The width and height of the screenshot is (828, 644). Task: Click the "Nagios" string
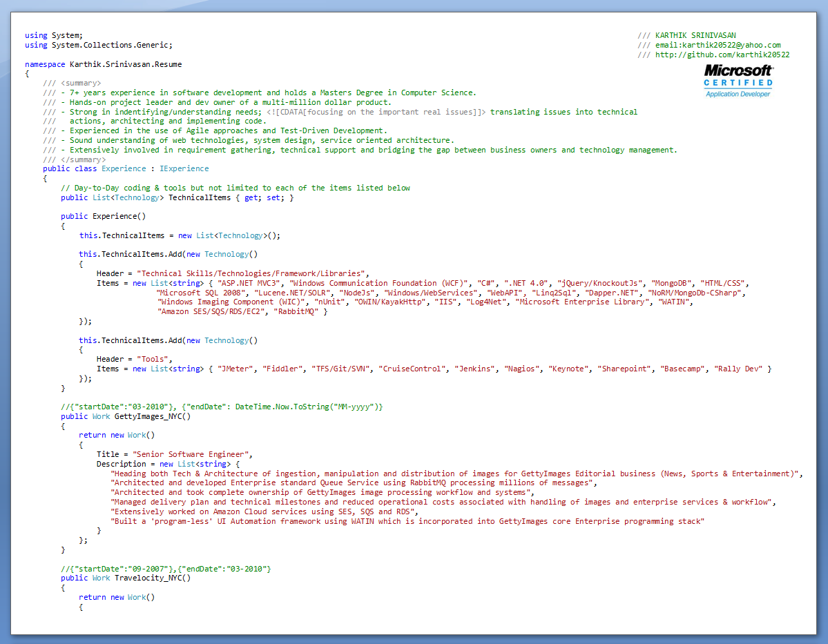point(521,369)
